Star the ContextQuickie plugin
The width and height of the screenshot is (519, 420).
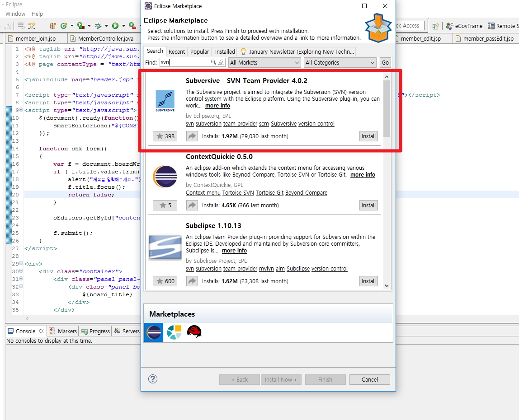pyautogui.click(x=165, y=205)
